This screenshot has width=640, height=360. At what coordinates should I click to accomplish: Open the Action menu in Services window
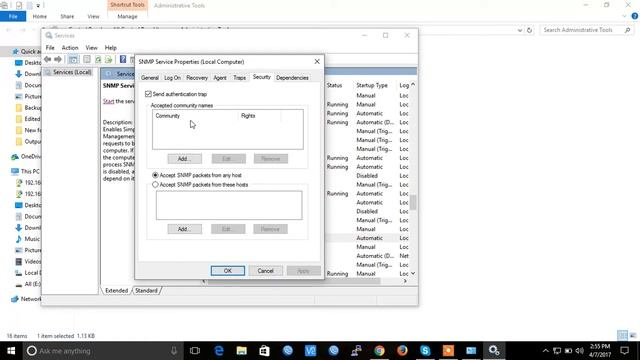tap(70, 48)
